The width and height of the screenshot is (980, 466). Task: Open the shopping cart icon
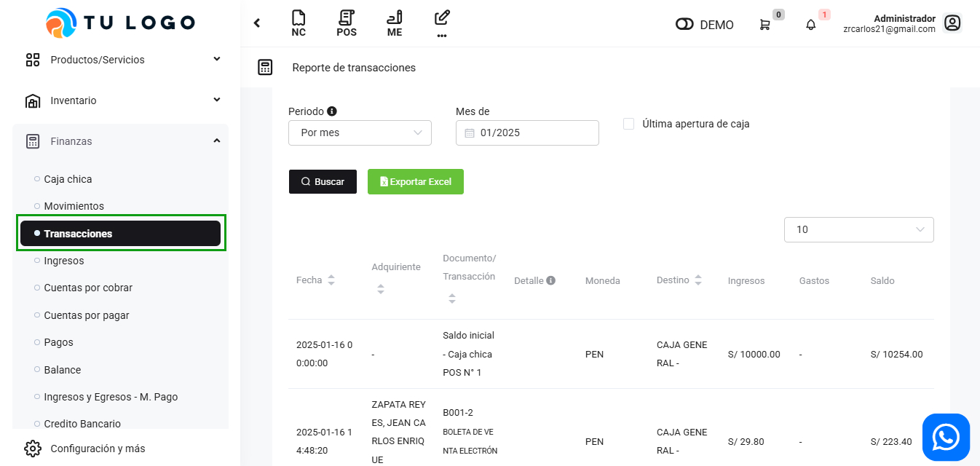pos(764,25)
